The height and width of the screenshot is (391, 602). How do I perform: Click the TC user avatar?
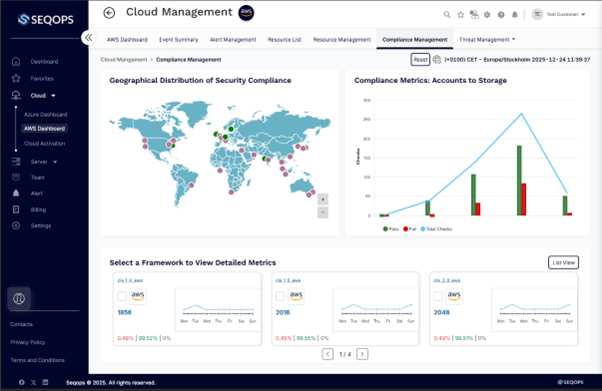coord(537,14)
